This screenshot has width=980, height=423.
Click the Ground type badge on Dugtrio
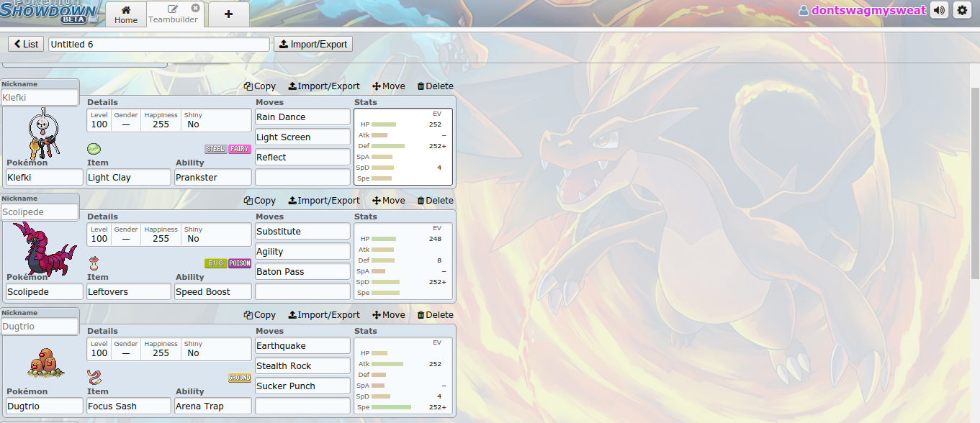coord(240,378)
